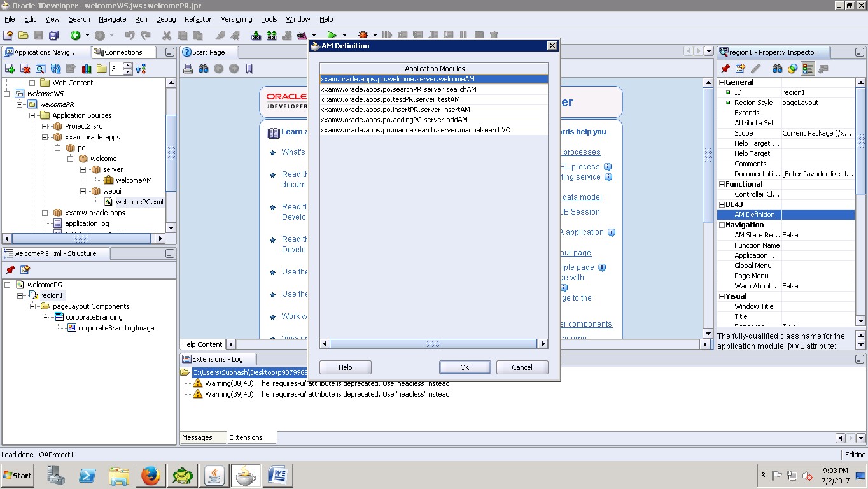868x489 pixels.
Task: Click the Paste icon in the toolbar
Action: [x=197, y=35]
